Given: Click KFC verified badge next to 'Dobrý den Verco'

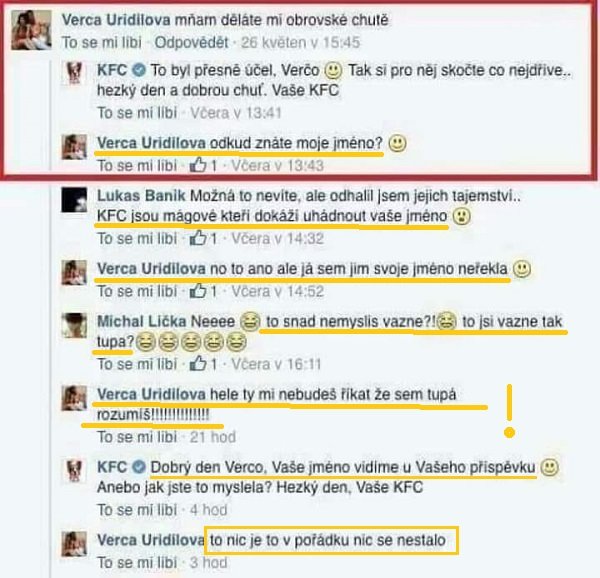Looking at the screenshot, I should [139, 467].
